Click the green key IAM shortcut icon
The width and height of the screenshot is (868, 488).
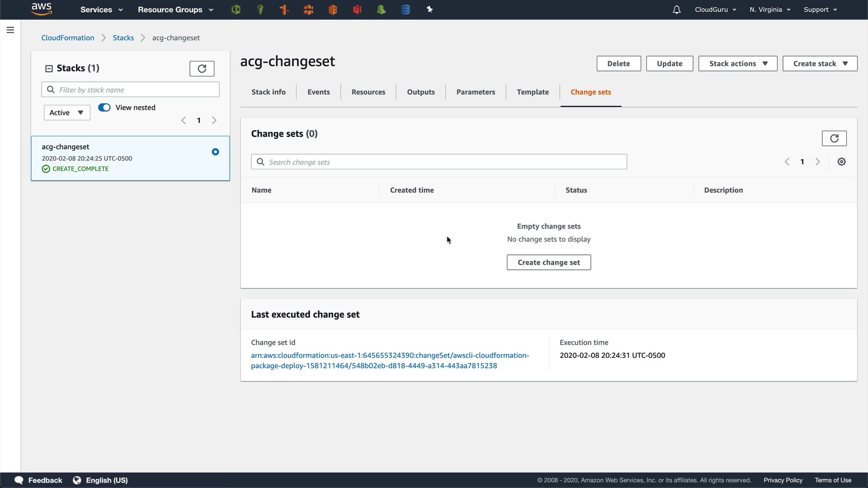point(260,9)
